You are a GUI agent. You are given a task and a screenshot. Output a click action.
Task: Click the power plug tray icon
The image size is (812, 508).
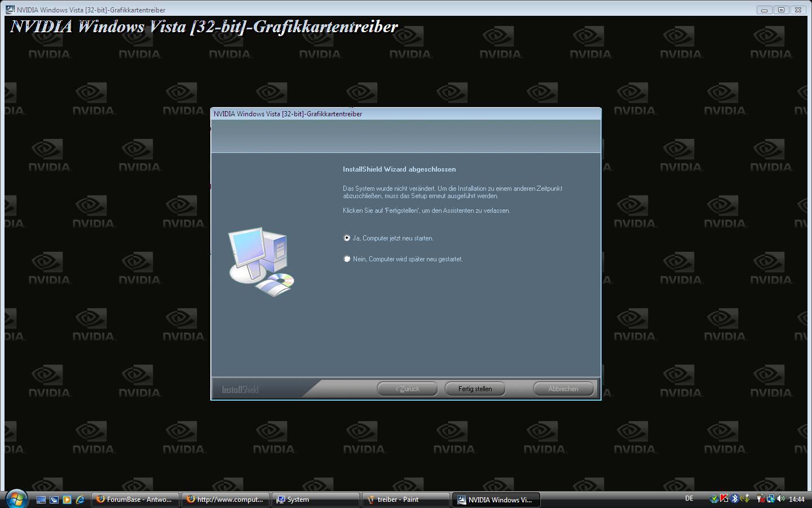coord(761,499)
